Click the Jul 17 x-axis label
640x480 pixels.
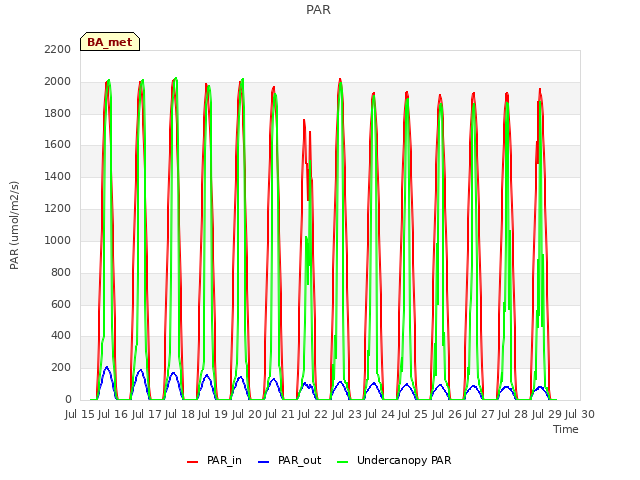(x=147, y=414)
